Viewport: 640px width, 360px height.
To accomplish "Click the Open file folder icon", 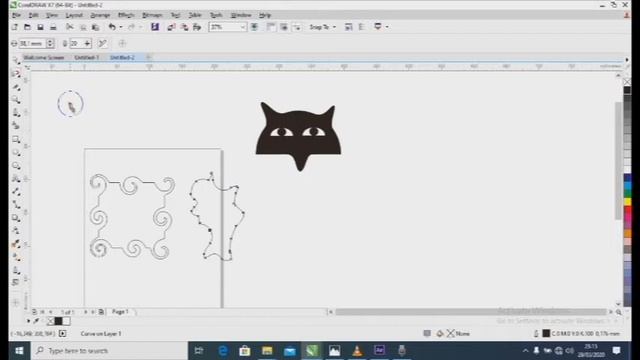I will (27, 27).
